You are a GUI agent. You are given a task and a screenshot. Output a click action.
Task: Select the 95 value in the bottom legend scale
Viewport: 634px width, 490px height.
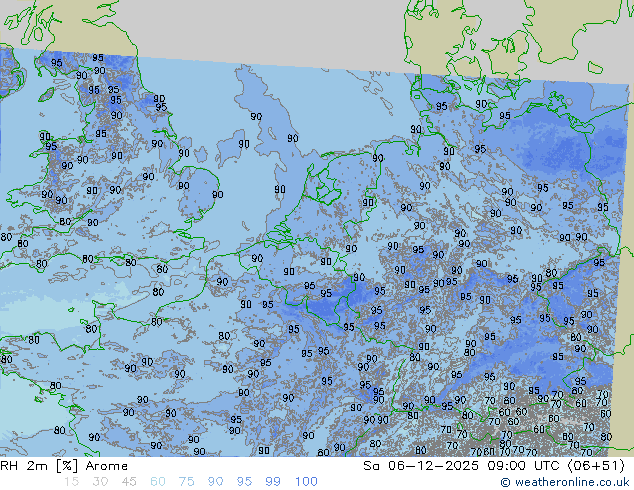pos(244,482)
